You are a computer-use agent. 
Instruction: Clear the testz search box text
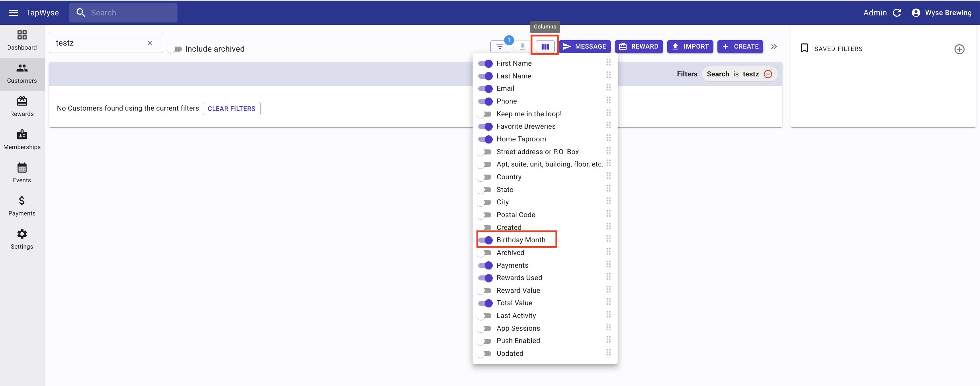[x=150, y=43]
